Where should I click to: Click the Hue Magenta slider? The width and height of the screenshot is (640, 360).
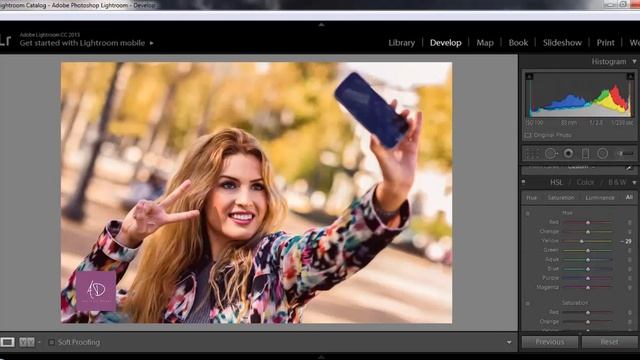tap(588, 287)
